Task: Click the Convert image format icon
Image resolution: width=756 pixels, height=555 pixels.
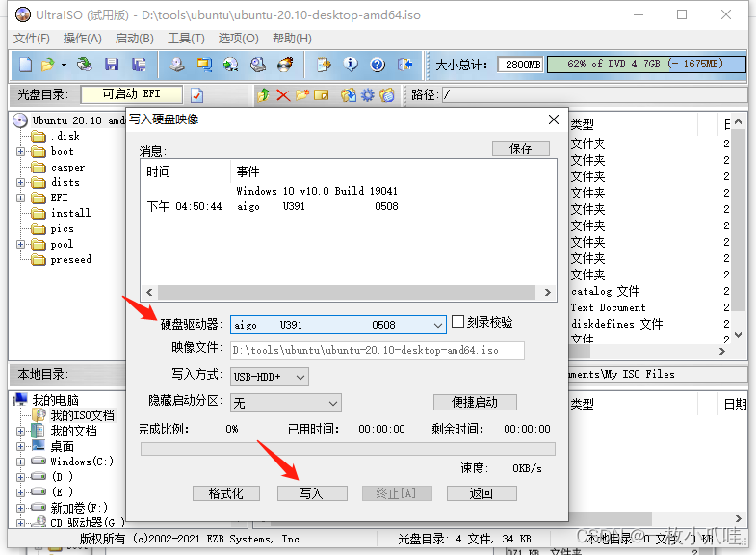Action: [x=204, y=65]
